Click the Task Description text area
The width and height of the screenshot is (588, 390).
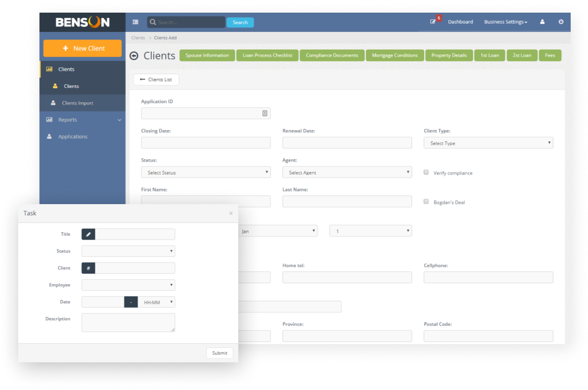click(x=128, y=323)
